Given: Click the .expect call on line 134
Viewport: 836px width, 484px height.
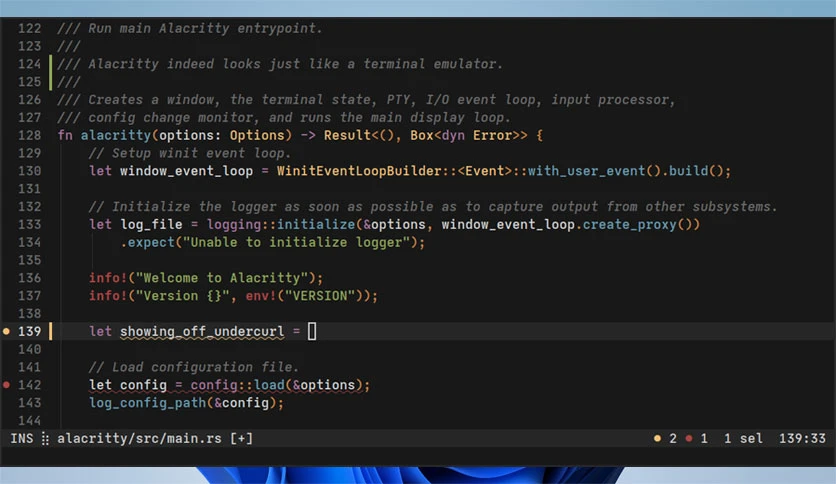Looking at the screenshot, I should coord(148,243).
